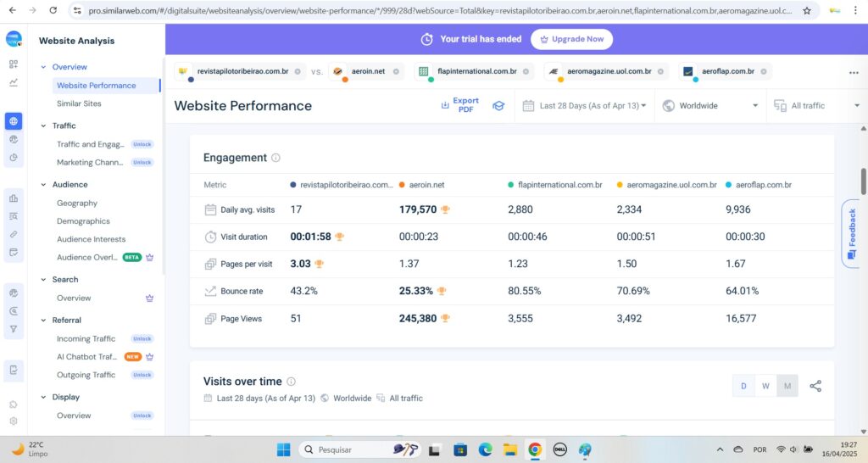Select Geography under Audience
The height and width of the screenshot is (463, 868).
[77, 203]
